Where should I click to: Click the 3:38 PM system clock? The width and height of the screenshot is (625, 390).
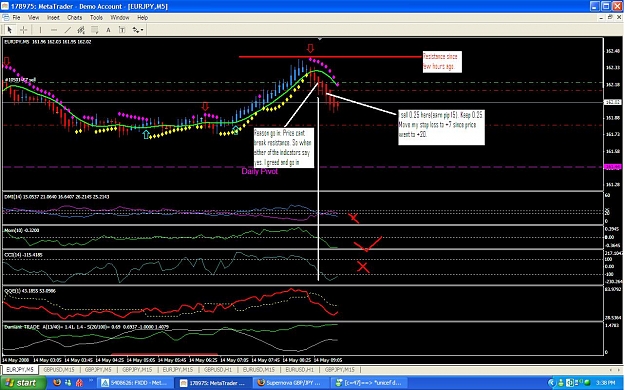(x=605, y=383)
